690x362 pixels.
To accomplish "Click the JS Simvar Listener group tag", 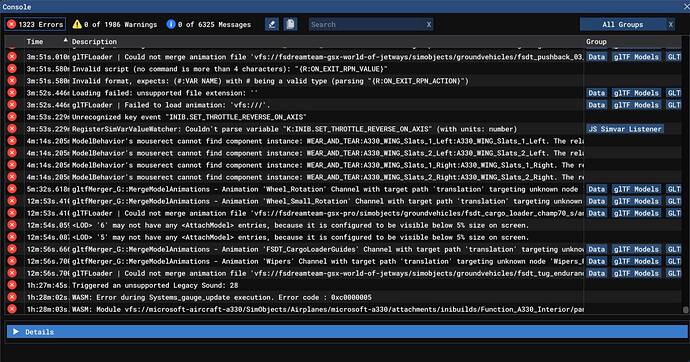I will tap(625, 129).
